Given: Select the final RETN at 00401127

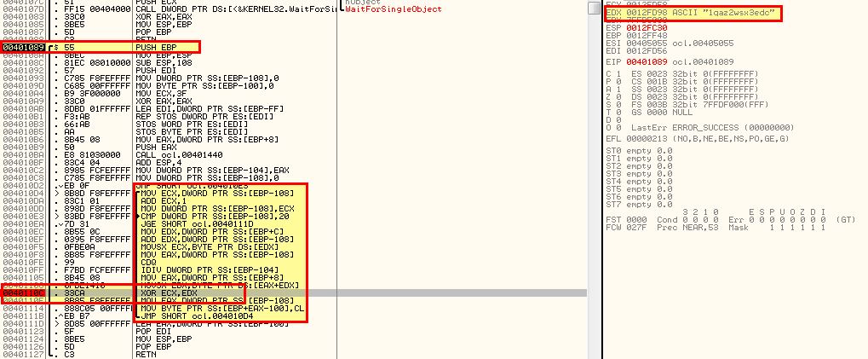Looking at the screenshot, I should click(x=147, y=354).
